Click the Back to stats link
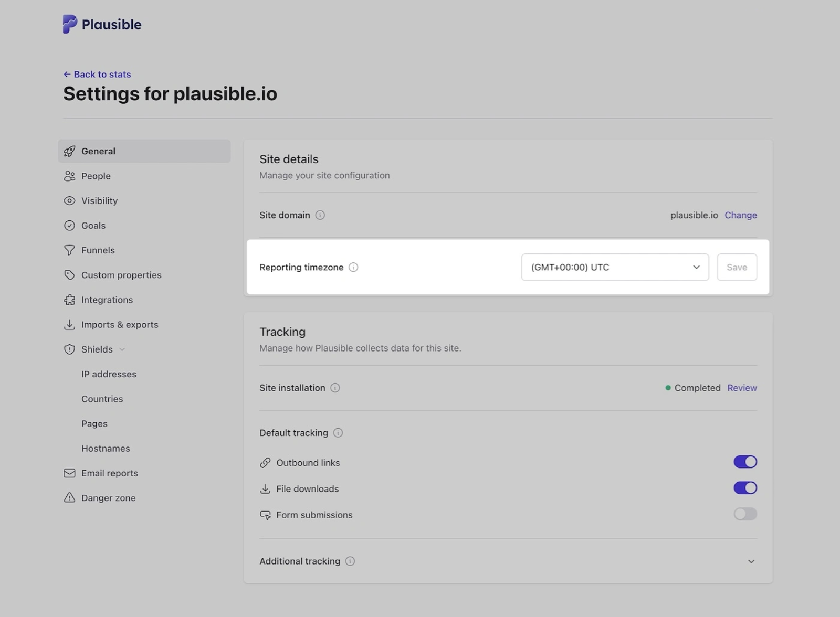840x617 pixels. (97, 75)
